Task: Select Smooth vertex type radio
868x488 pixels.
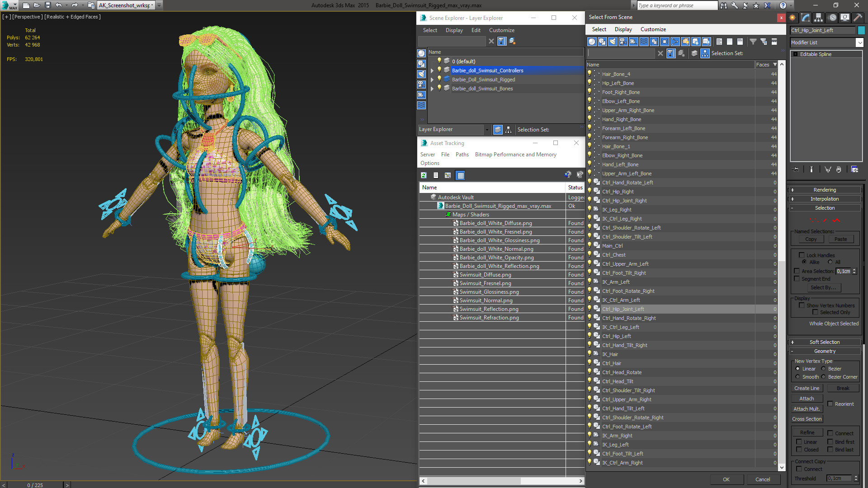Action: pos(797,377)
